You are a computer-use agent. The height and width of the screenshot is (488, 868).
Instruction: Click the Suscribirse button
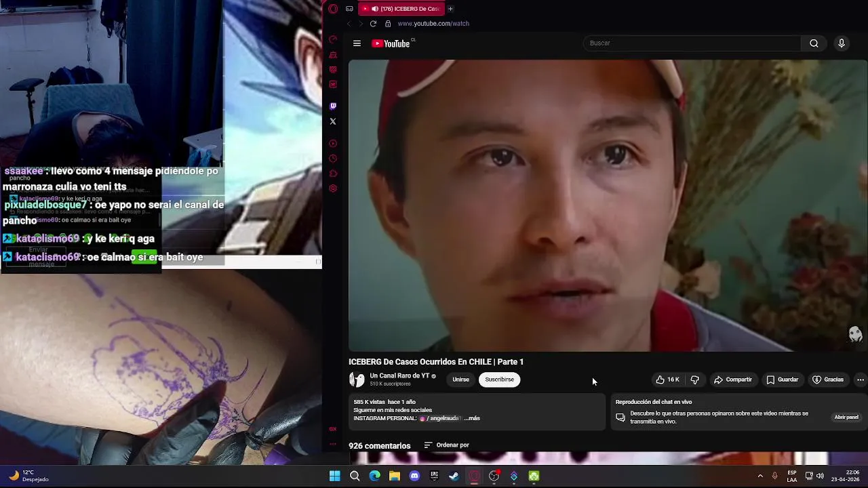tap(500, 380)
